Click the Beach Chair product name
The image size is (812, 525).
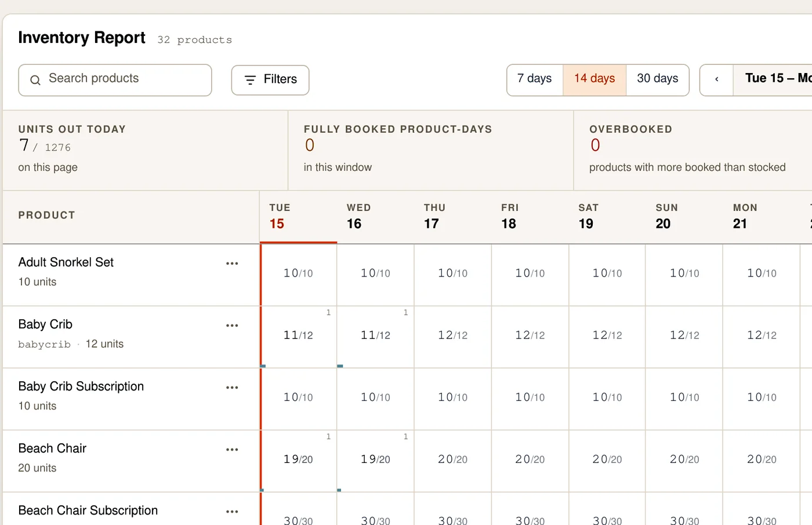coord(52,449)
